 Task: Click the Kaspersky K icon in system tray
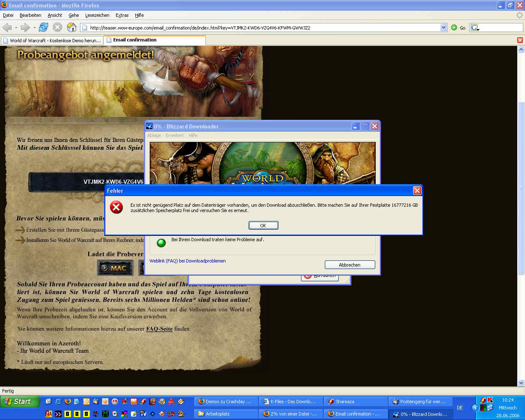pyautogui.click(x=490, y=400)
